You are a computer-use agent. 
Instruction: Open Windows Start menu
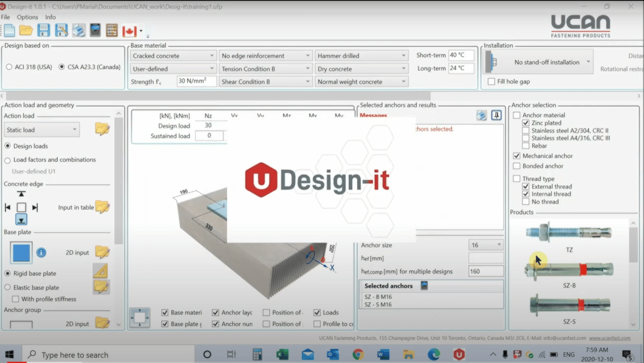coord(9,355)
